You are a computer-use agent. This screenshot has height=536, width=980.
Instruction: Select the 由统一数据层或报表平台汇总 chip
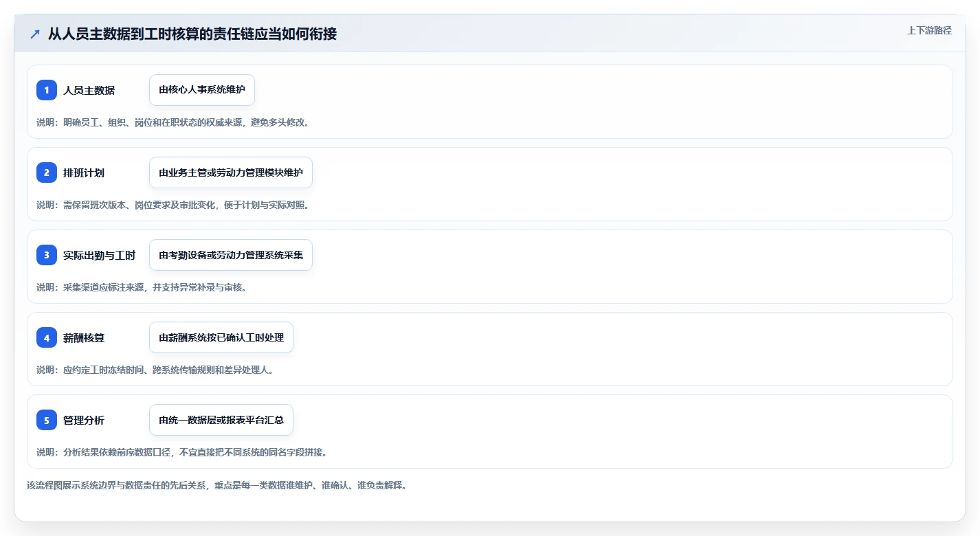click(x=221, y=420)
